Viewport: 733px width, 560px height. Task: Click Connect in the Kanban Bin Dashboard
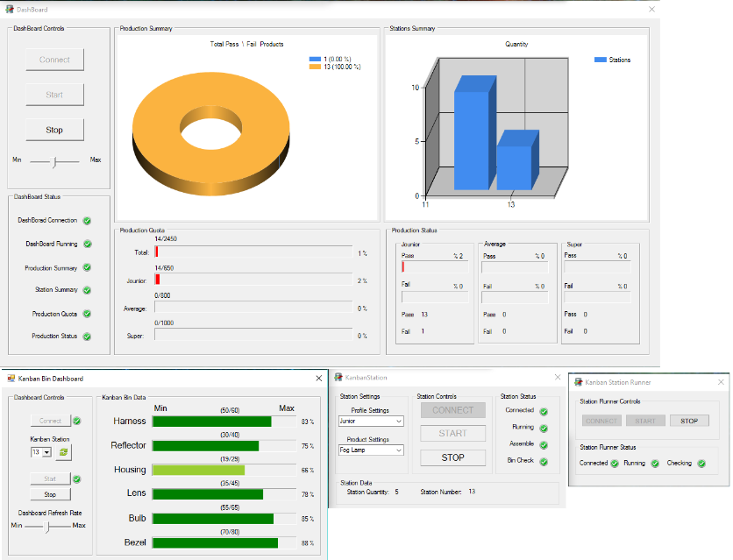(51, 421)
